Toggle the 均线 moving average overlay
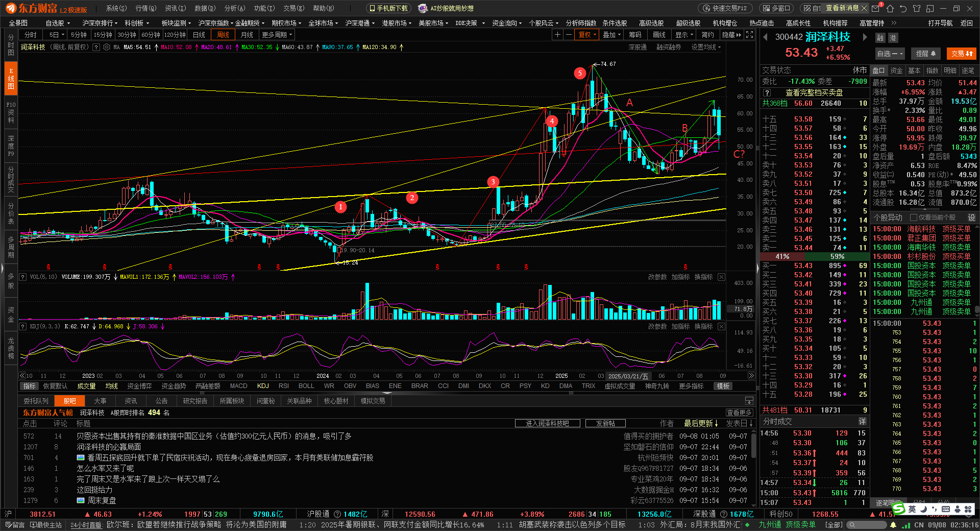980x531 pixels. pos(111,386)
